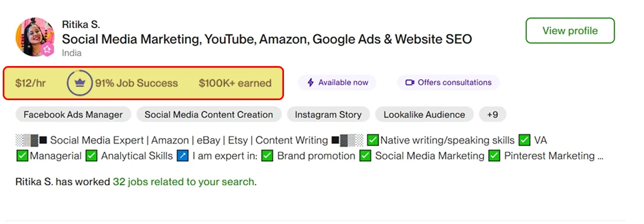Click the View profile button
The width and height of the screenshot is (644, 224).
570,31
